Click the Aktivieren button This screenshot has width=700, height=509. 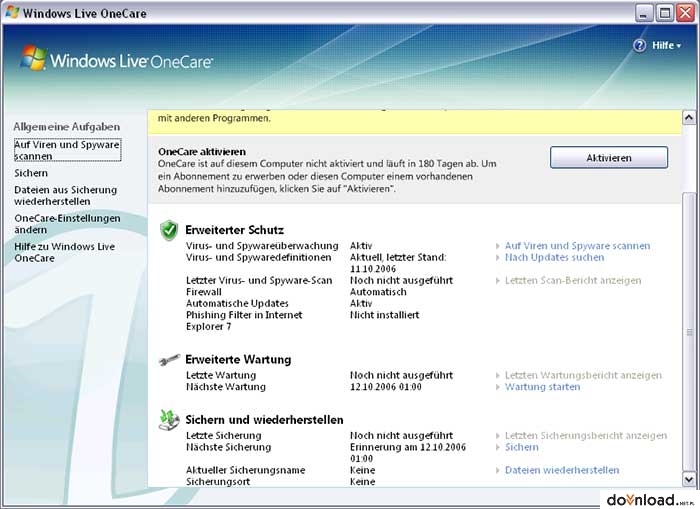pyautogui.click(x=609, y=158)
